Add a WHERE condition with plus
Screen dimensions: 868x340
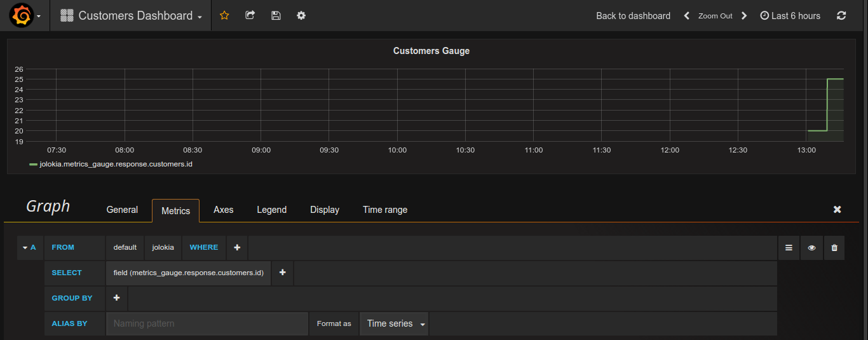pyautogui.click(x=237, y=247)
